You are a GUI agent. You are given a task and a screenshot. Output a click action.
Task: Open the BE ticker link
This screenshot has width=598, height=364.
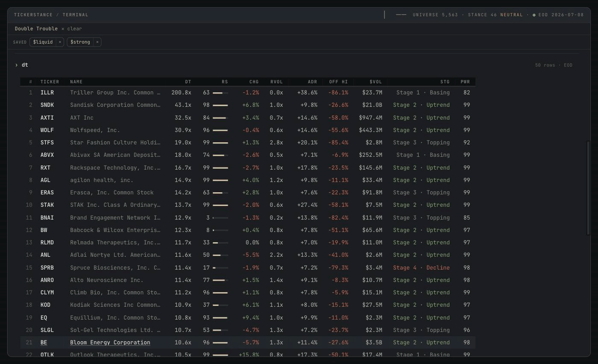[44, 342]
